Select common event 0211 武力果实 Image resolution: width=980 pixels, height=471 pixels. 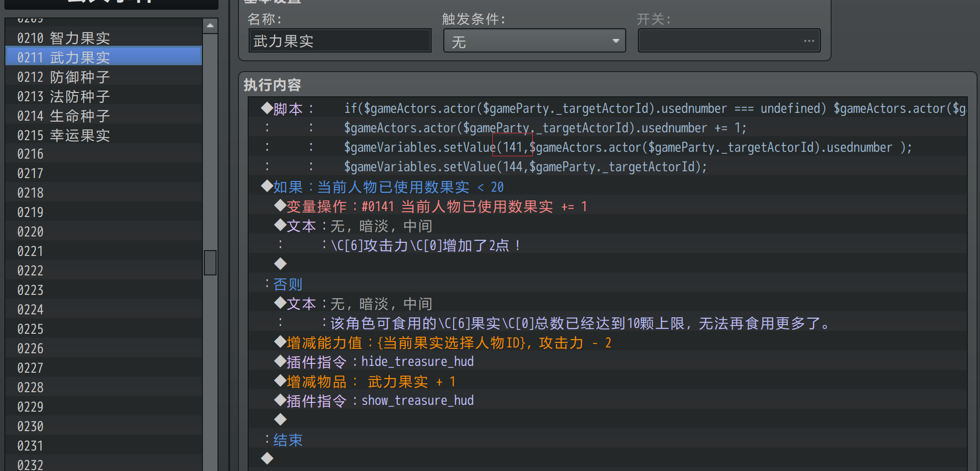pos(104,57)
